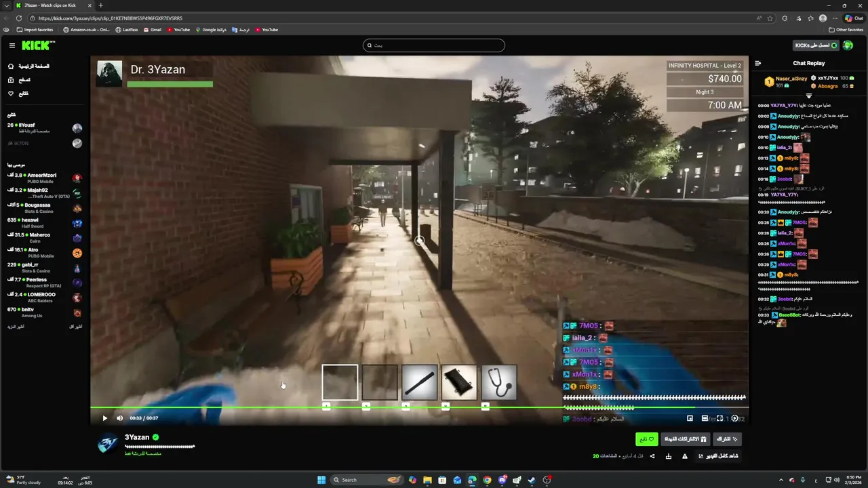868x488 pixels.
Task: Play the clip video
Action: click(x=104, y=418)
